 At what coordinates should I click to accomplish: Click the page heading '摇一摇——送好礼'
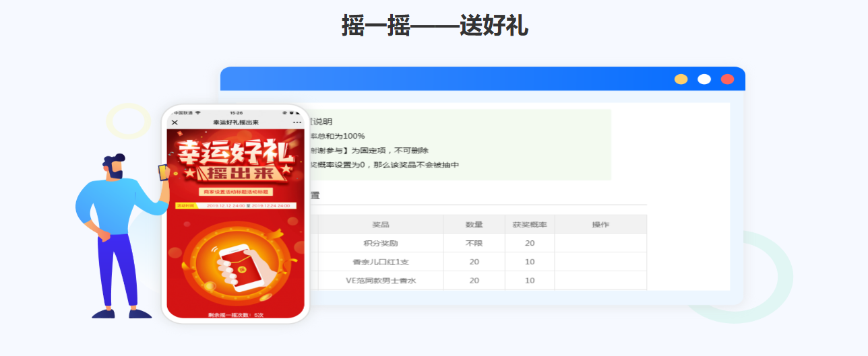click(x=435, y=26)
